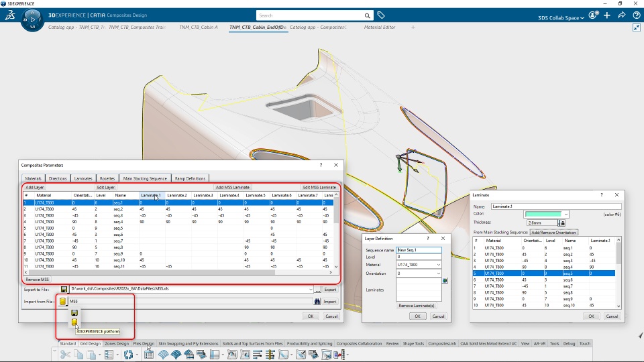This screenshot has height=362, width=644.
Task: Switch to the Laminates tab
Action: 83,178
